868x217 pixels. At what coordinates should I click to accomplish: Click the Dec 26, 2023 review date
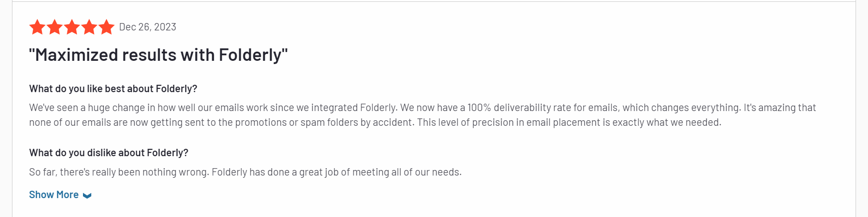point(148,27)
